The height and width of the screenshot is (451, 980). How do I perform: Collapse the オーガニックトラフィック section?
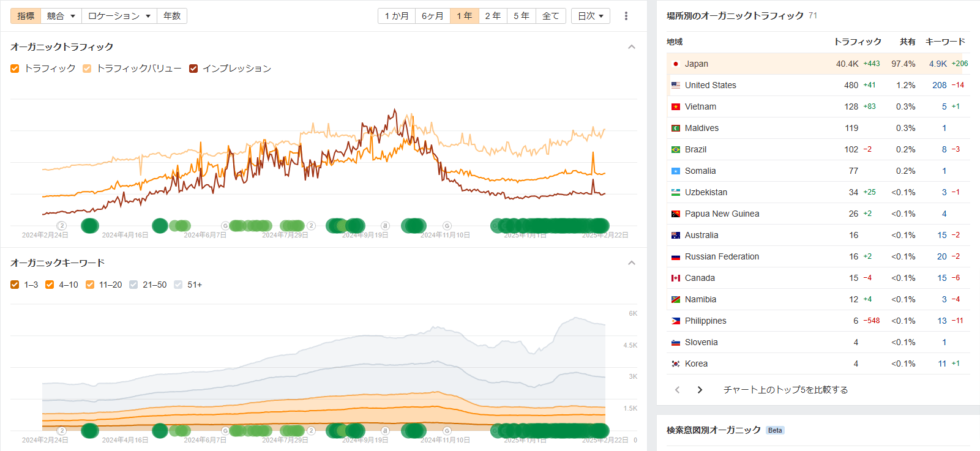pos(632,47)
